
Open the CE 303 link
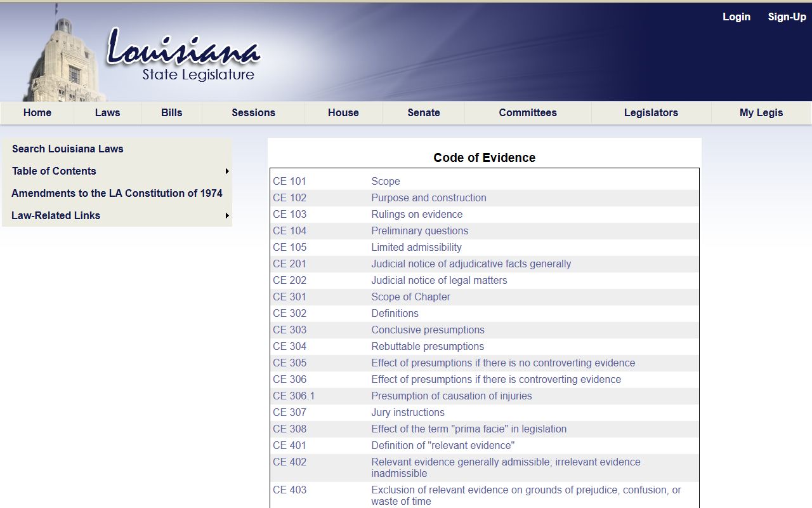point(289,330)
